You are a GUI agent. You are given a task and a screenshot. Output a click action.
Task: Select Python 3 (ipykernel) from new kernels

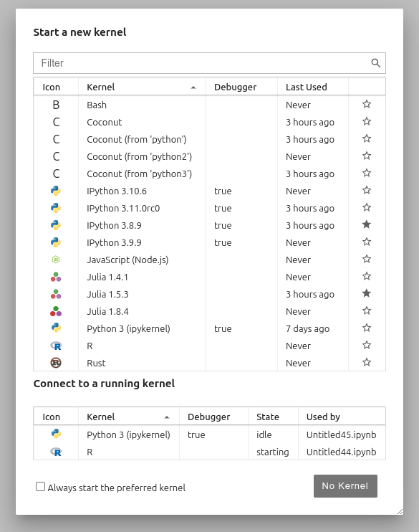pyautogui.click(x=209, y=329)
